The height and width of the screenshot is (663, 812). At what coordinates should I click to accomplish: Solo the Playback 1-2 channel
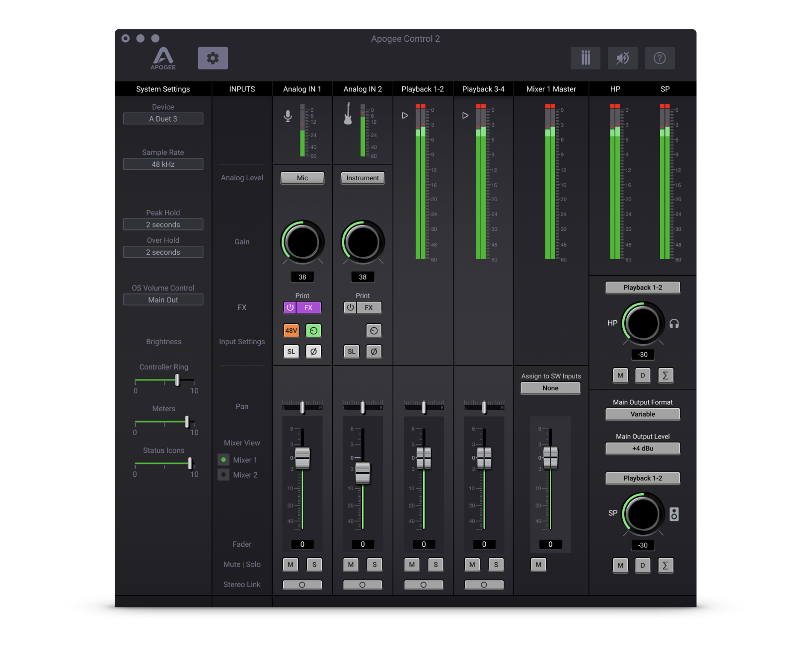pyautogui.click(x=436, y=564)
